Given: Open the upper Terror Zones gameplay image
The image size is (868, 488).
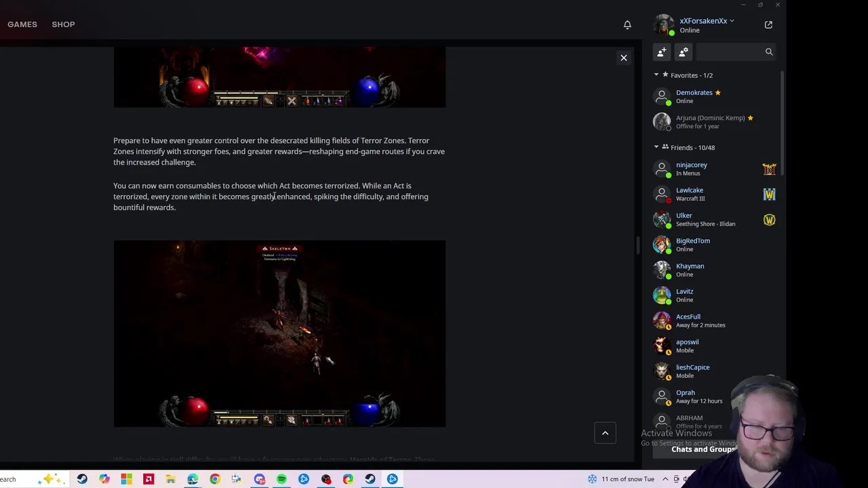Looking at the screenshot, I should tap(279, 77).
